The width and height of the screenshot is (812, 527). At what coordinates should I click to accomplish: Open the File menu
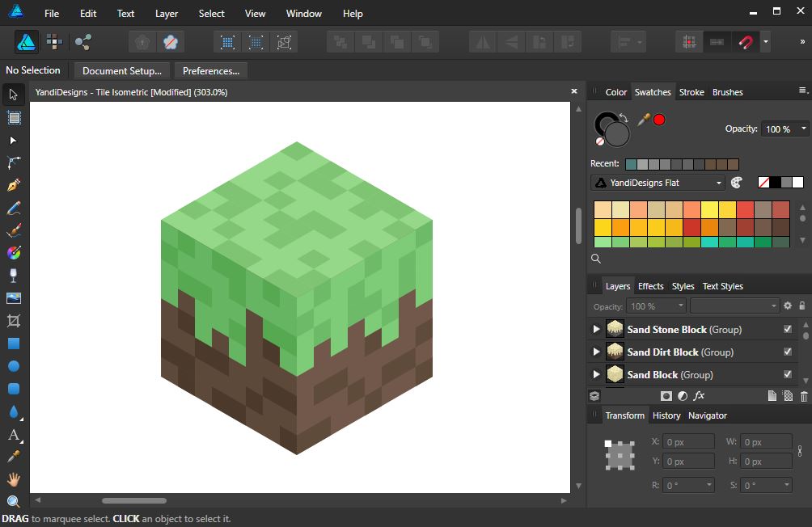click(52, 14)
